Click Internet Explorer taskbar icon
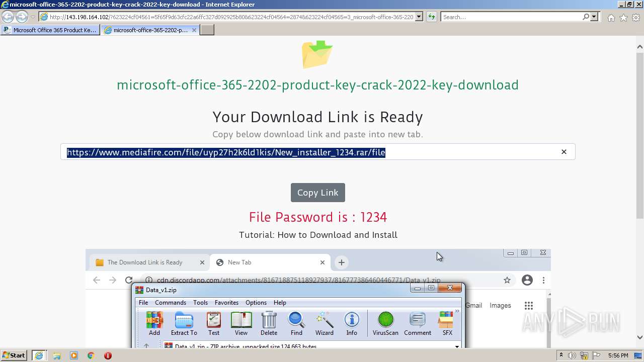 click(x=39, y=355)
